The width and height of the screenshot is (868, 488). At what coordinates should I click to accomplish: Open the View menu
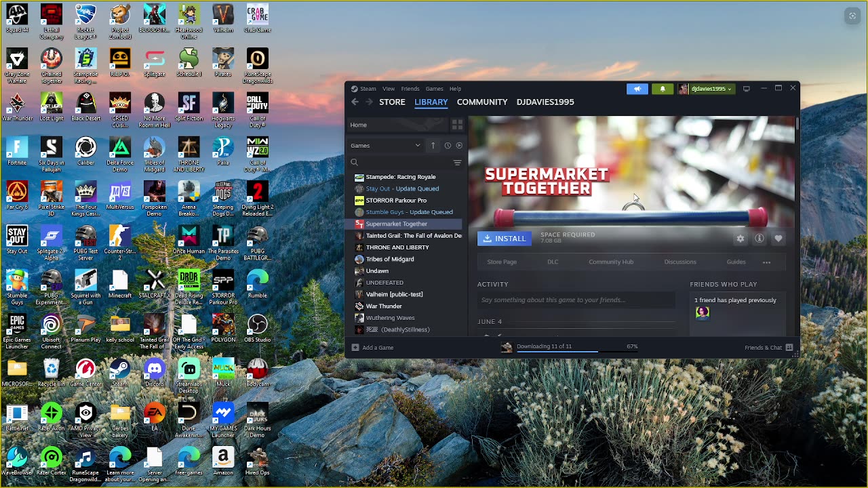coord(389,89)
